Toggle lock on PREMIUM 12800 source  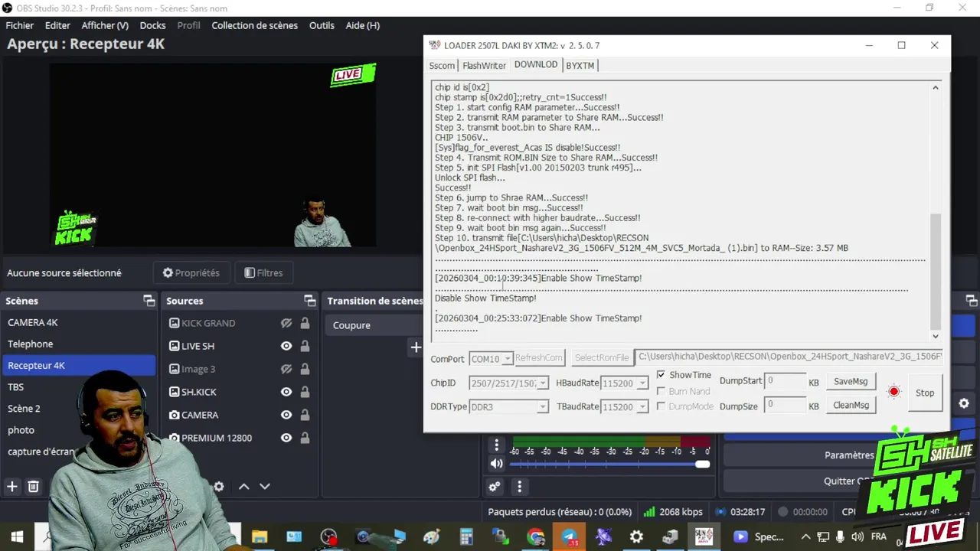point(305,438)
